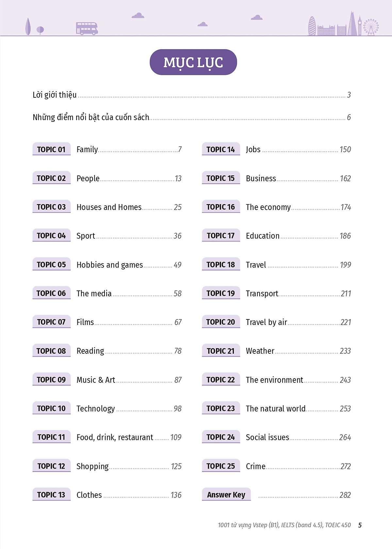392x549 pixels.
Task: Click the cloud icon above the bus
Action: [x=138, y=15]
